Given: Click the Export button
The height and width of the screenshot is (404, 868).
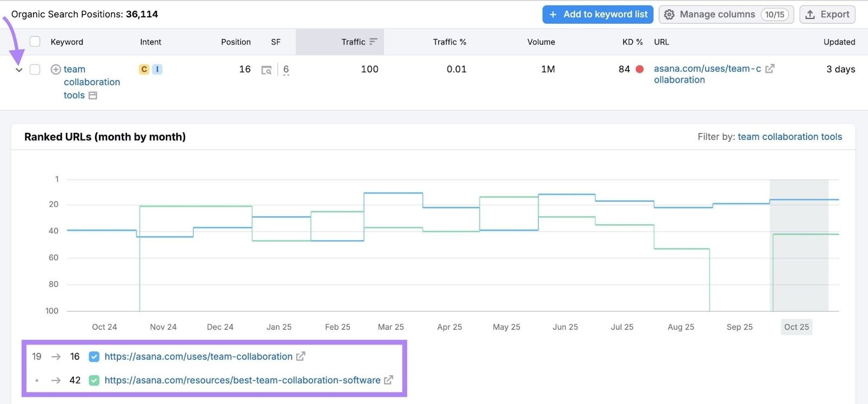Looking at the screenshot, I should [827, 15].
